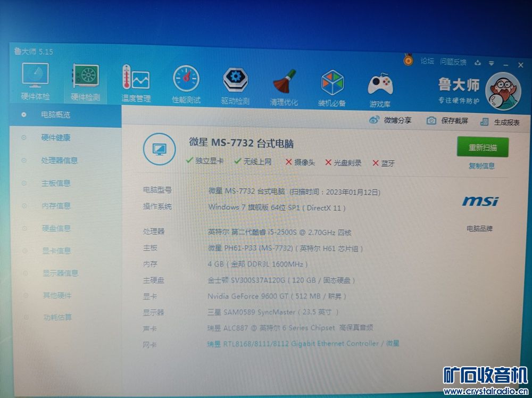Click the 微博分享 label

pyautogui.click(x=397, y=120)
